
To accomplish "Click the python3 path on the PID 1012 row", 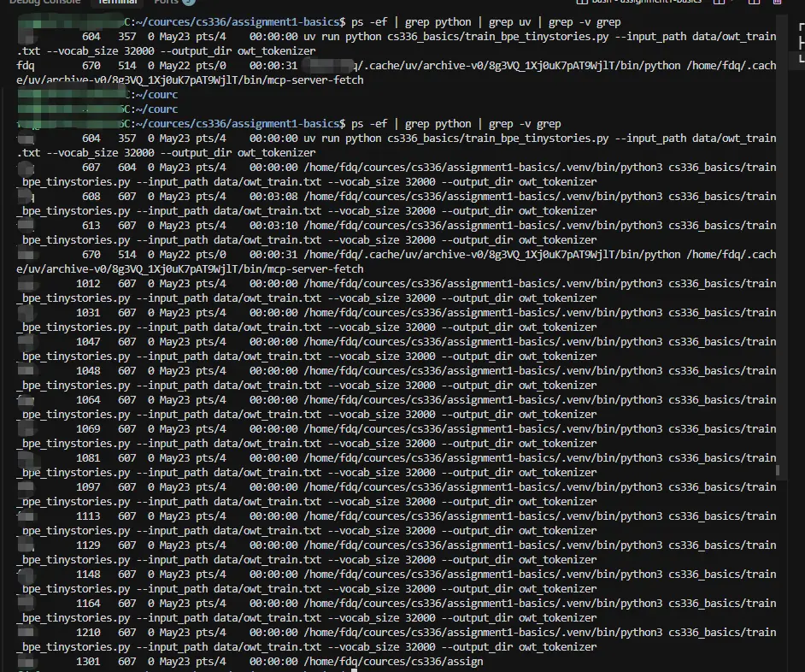I will click(483, 284).
